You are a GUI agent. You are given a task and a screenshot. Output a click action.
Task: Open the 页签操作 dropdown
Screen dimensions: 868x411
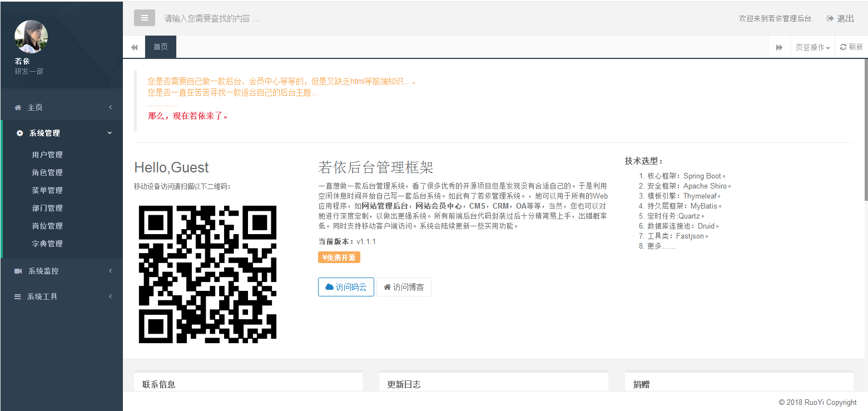[812, 47]
